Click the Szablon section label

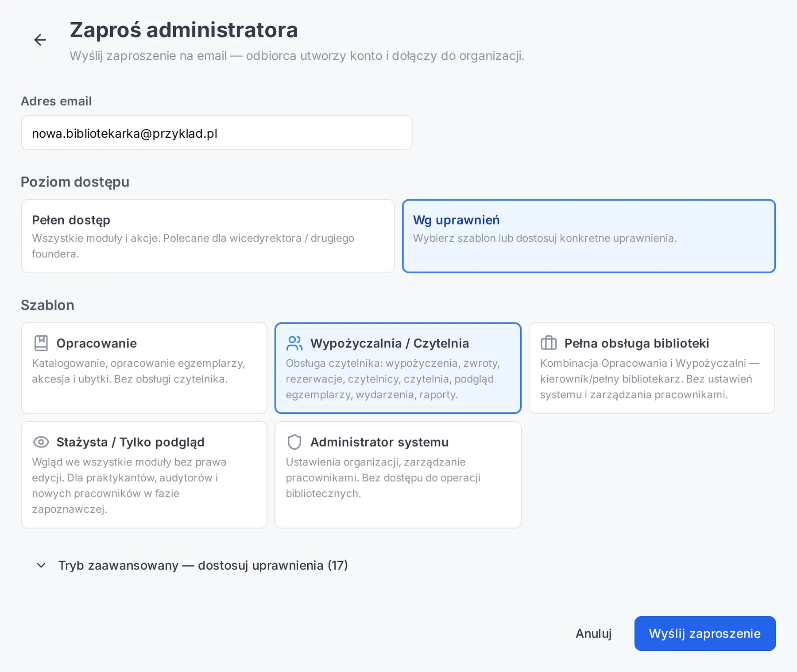pyautogui.click(x=47, y=305)
